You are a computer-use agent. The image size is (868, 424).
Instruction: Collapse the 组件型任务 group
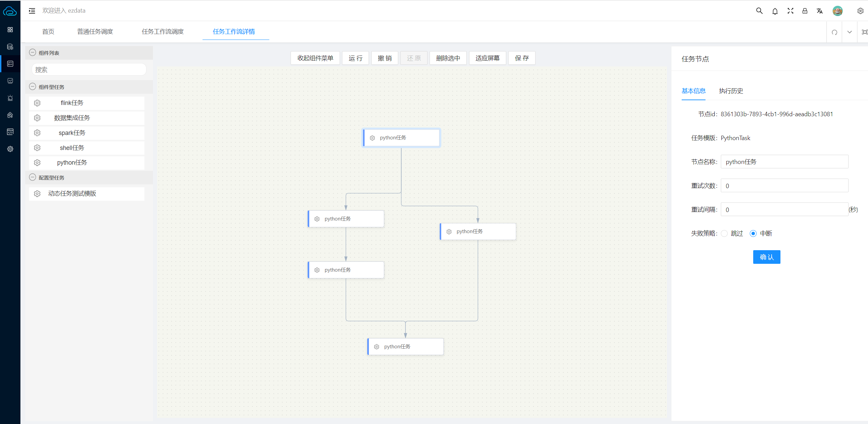pyautogui.click(x=32, y=87)
